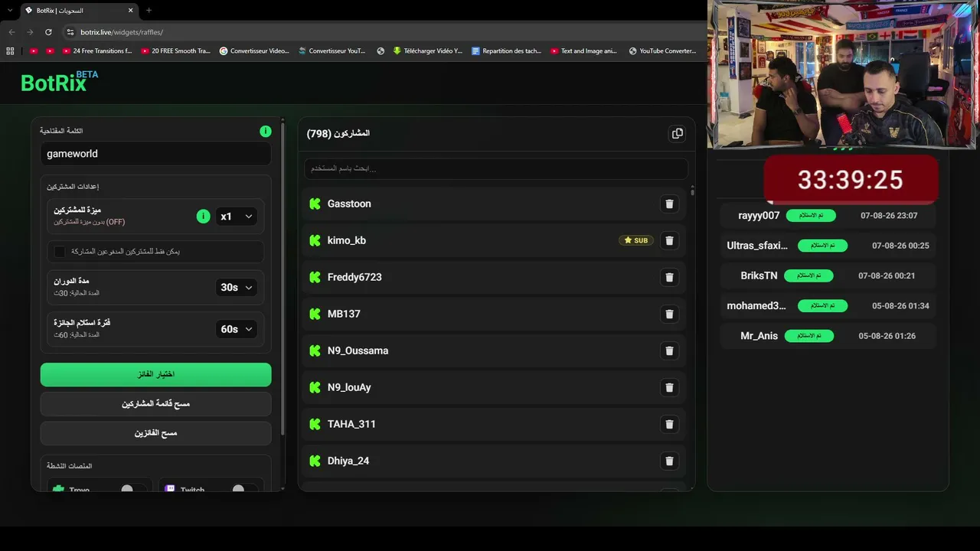
Task: Click the Kick icon next to MB137
Action: (x=315, y=314)
